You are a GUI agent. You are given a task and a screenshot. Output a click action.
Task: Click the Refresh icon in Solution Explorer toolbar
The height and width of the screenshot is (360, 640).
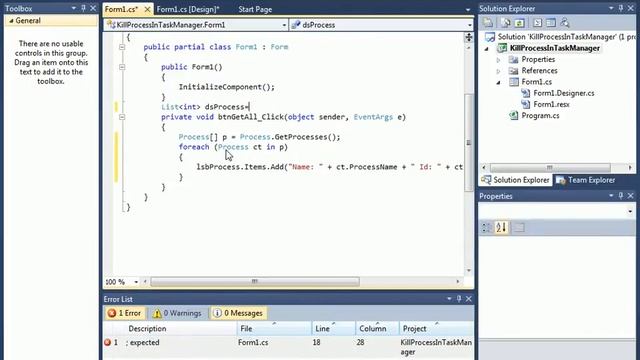click(x=520, y=23)
